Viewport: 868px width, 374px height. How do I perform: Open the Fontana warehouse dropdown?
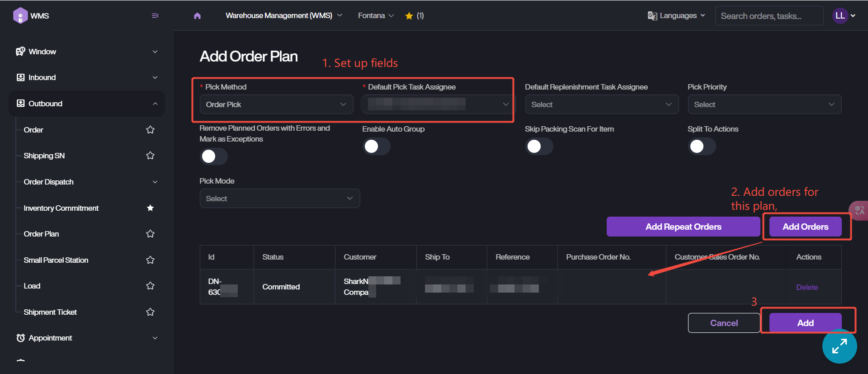click(x=376, y=15)
